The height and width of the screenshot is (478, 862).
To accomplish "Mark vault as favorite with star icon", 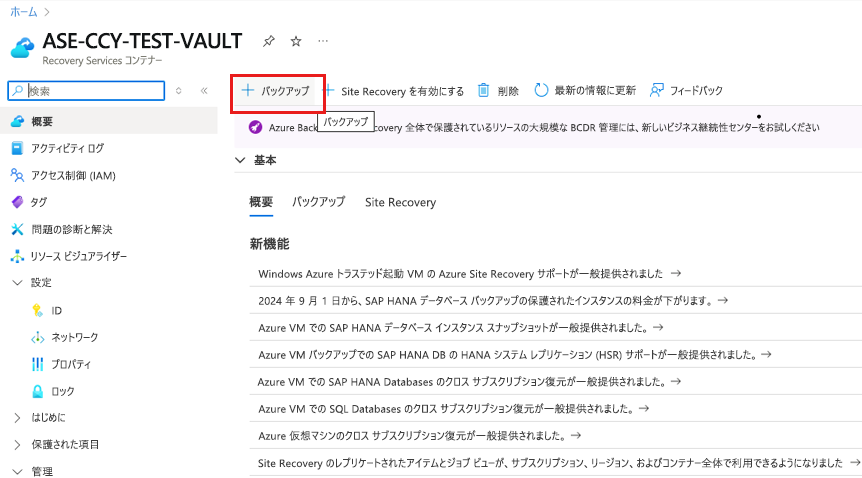I will click(x=296, y=41).
